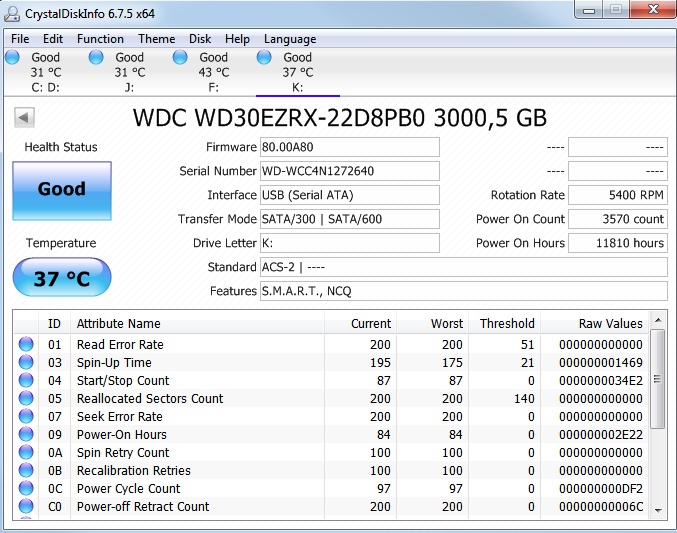Screen dimensions: 677x533
Task: Open the File menu
Action: click(x=20, y=39)
